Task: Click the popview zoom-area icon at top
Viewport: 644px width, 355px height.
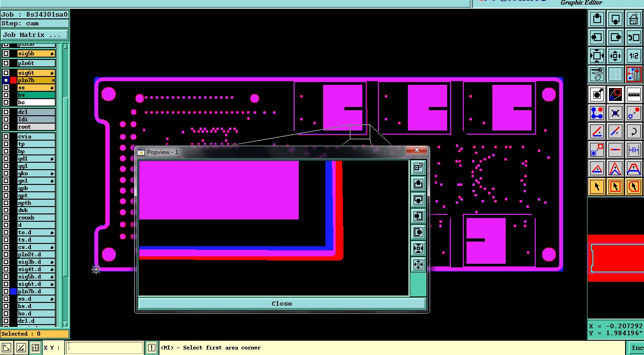Action: (418, 168)
